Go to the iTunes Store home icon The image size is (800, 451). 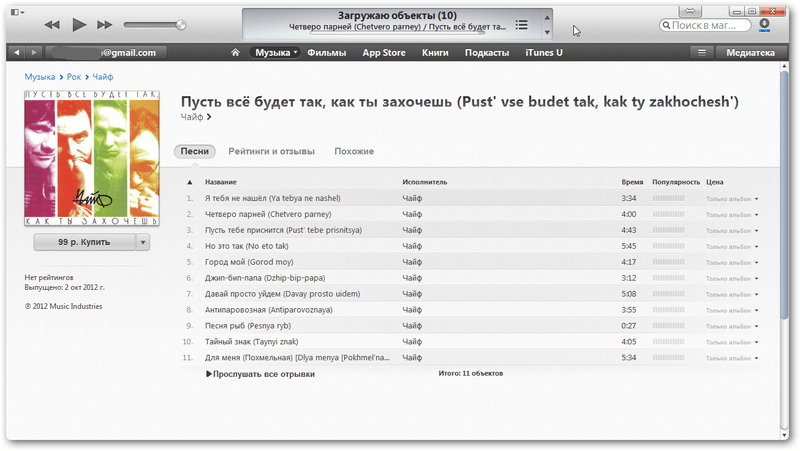click(236, 52)
